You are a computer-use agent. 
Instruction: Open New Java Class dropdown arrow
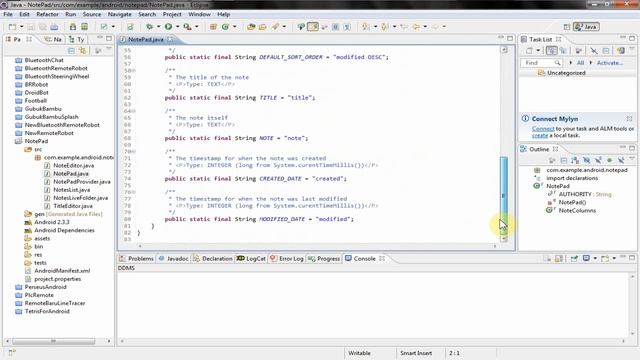click(235, 27)
